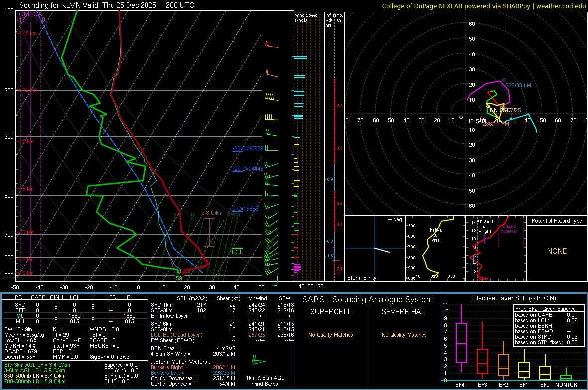Click the 12 km height marker

pyautogui.click(x=29, y=90)
